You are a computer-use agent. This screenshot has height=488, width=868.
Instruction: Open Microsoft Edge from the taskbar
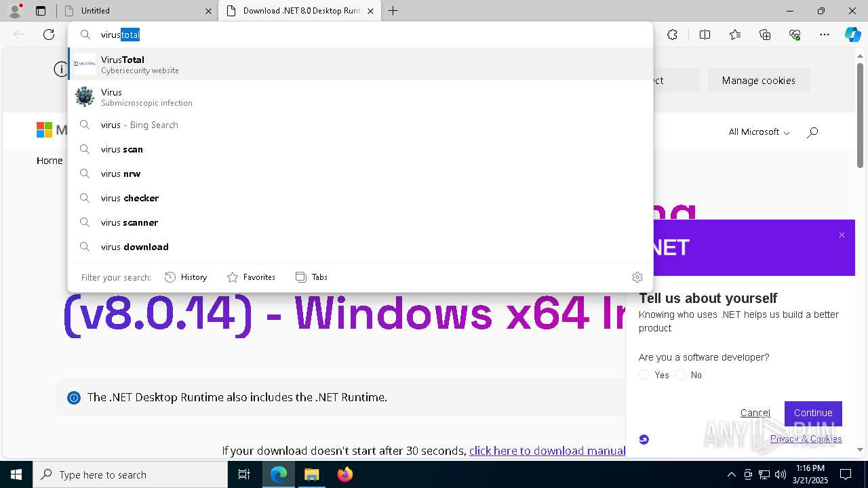point(279,474)
